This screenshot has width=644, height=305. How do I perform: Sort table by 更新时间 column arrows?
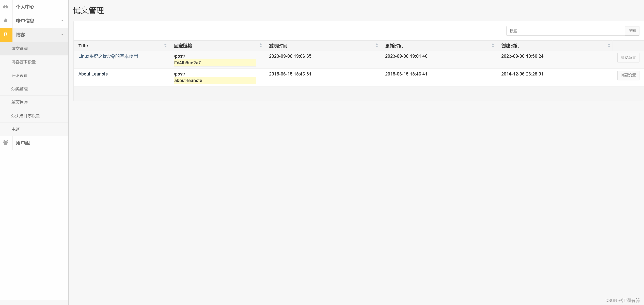493,45
